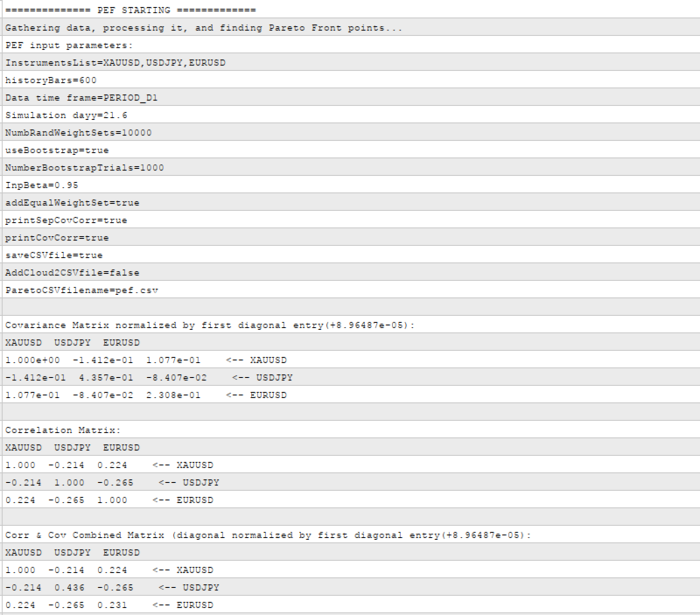Select the historyBars=600 log line
Screen dimensions: 700x615
[x=351, y=80]
